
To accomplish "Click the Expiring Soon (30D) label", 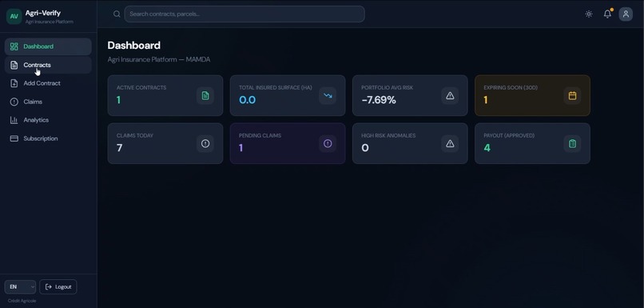I will coord(511,87).
